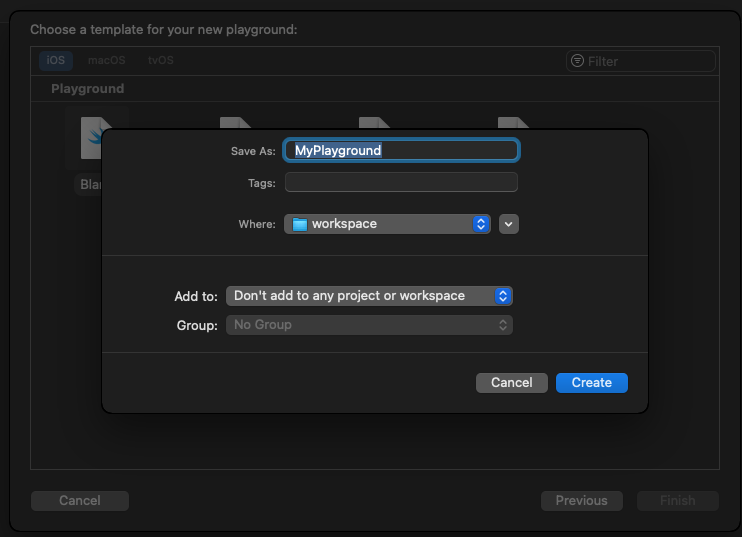The height and width of the screenshot is (537, 742).
Task: Click the filter icon in the search box
Action: (x=577, y=61)
